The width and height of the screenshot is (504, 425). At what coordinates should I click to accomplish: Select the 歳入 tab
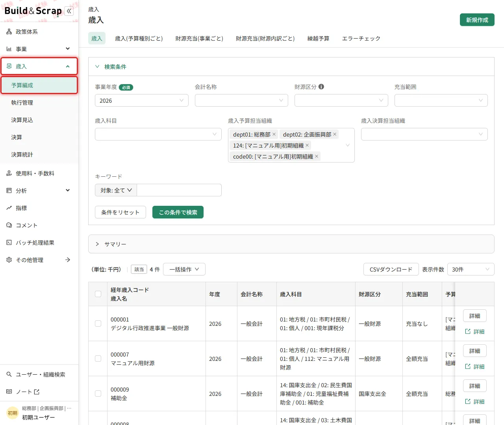point(97,39)
